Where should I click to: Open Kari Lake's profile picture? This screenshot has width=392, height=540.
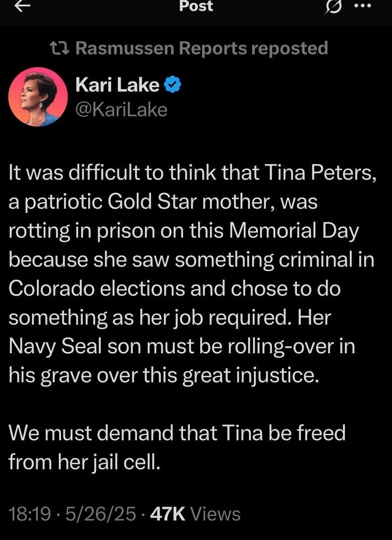coord(38,96)
